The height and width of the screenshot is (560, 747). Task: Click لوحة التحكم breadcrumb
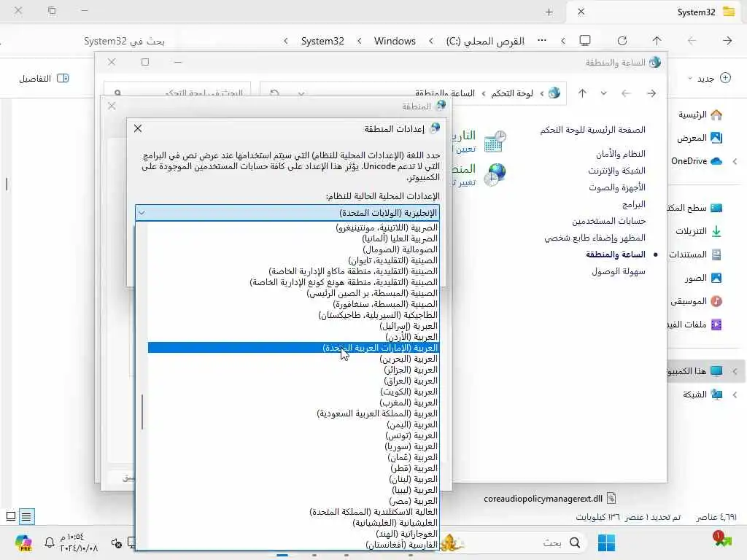point(512,93)
